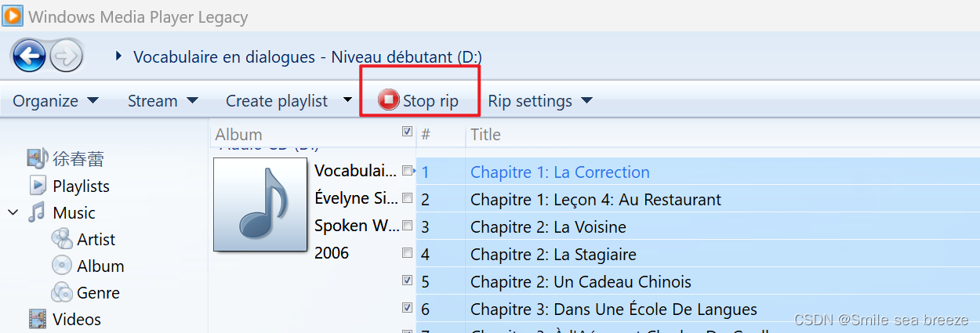Click the red Stop rip icon

[x=388, y=100]
